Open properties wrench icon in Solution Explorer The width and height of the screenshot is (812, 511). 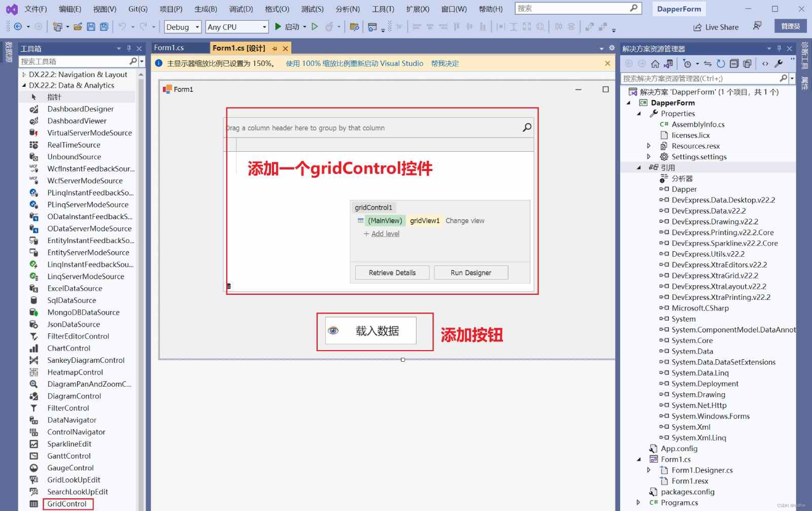point(779,63)
